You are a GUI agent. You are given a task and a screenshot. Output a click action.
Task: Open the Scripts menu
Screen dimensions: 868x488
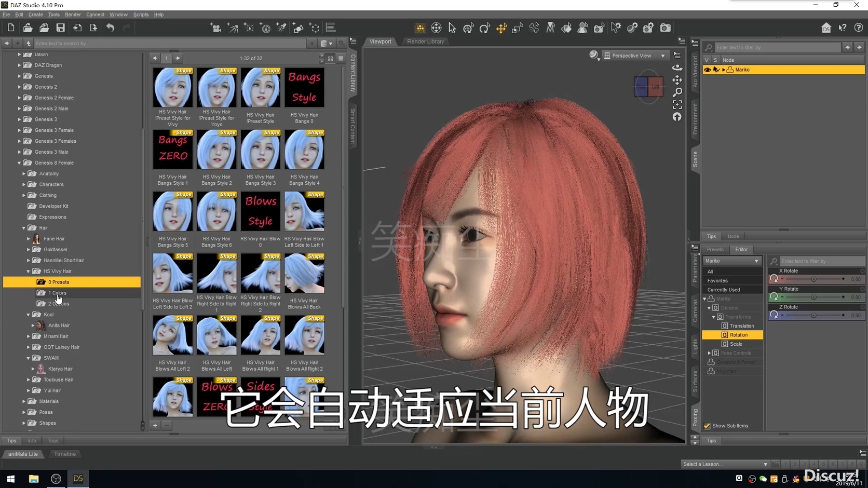pyautogui.click(x=141, y=15)
